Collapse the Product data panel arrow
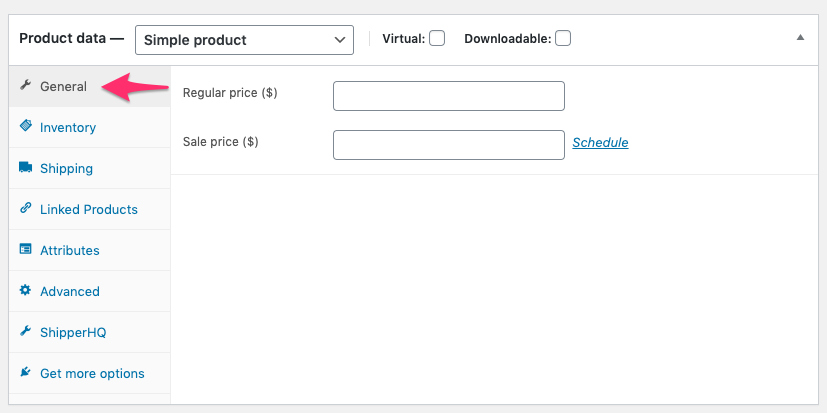This screenshot has width=827, height=413. (x=800, y=38)
